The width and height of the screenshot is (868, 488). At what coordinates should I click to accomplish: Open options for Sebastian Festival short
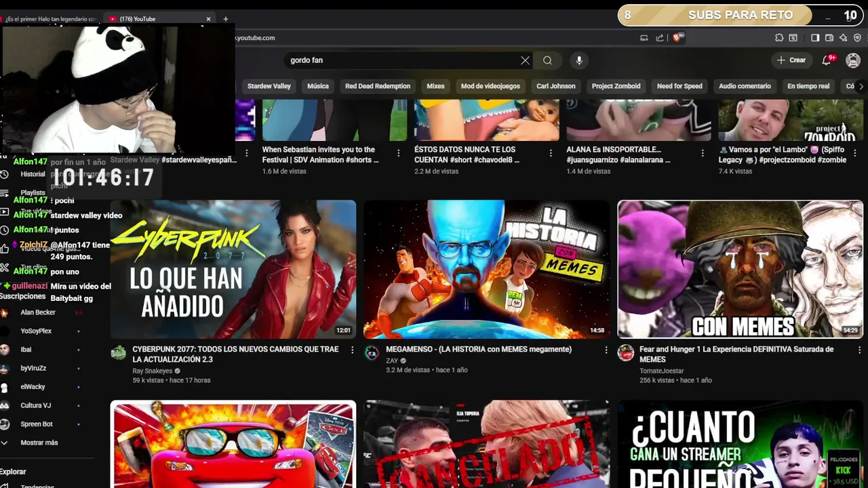pos(399,153)
